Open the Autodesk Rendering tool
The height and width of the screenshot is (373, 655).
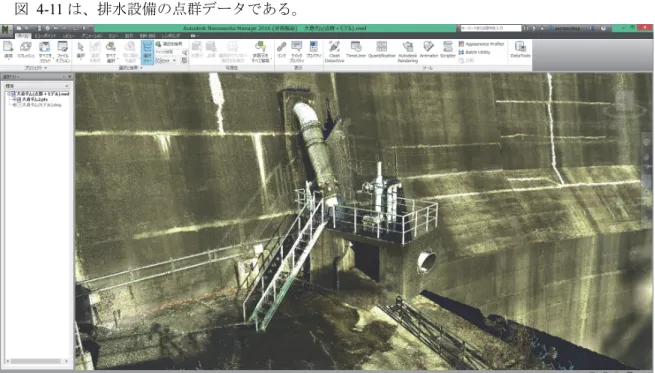(408, 52)
